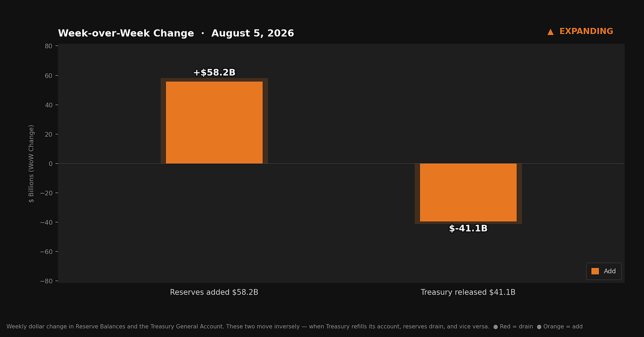Click the Week-over-Week Change chart title

click(x=126, y=34)
